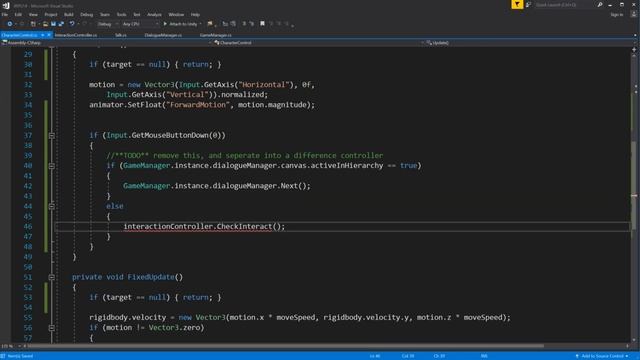Click the New Project toolbar icon
Viewport: 640px width, 360px height.
[33, 24]
